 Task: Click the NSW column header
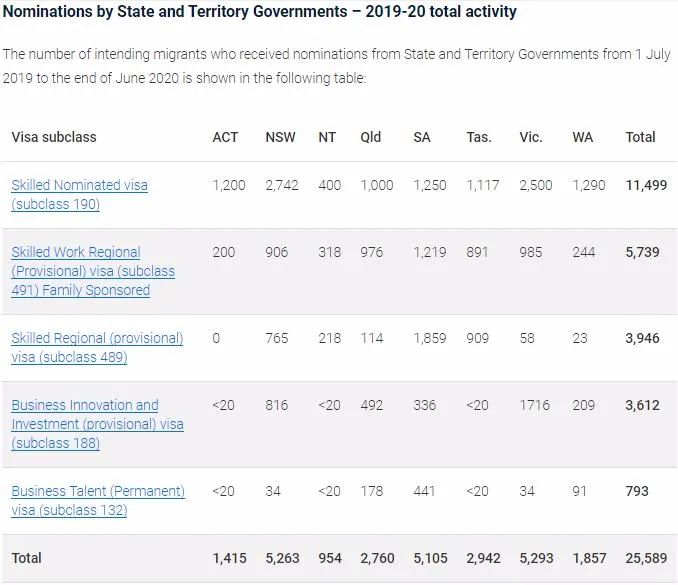tap(280, 137)
